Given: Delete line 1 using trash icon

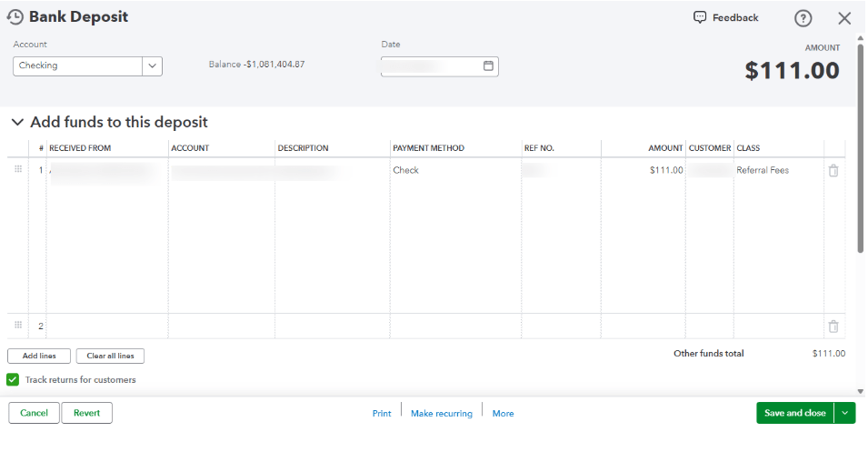Looking at the screenshot, I should [833, 171].
